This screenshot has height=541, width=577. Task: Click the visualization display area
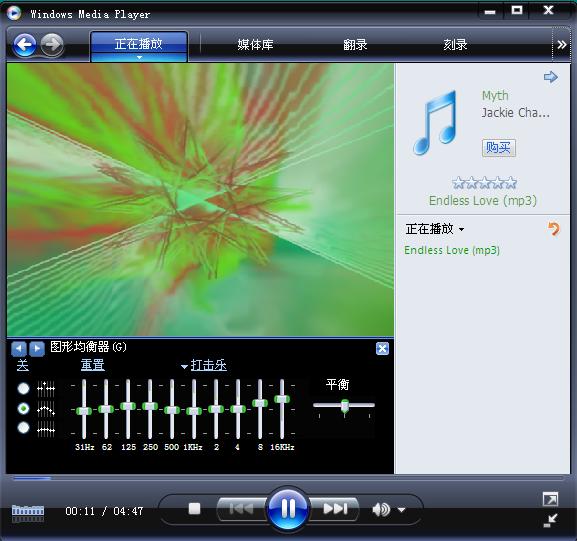[x=200, y=200]
